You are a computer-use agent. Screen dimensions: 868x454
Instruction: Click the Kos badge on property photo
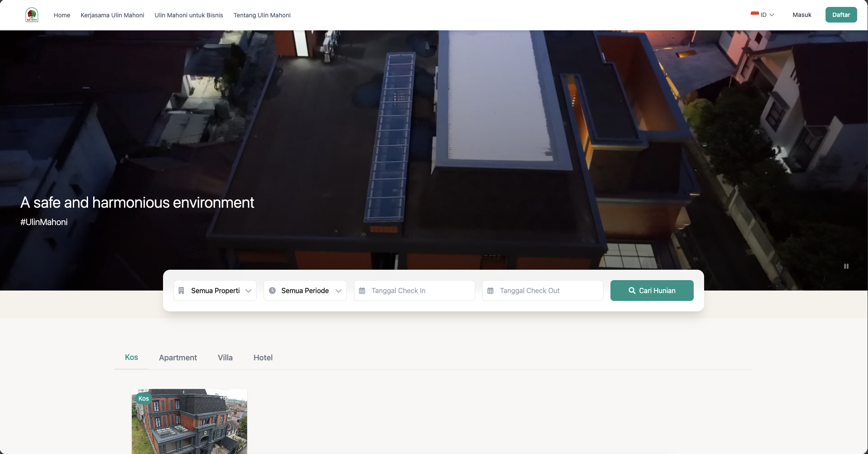144,398
